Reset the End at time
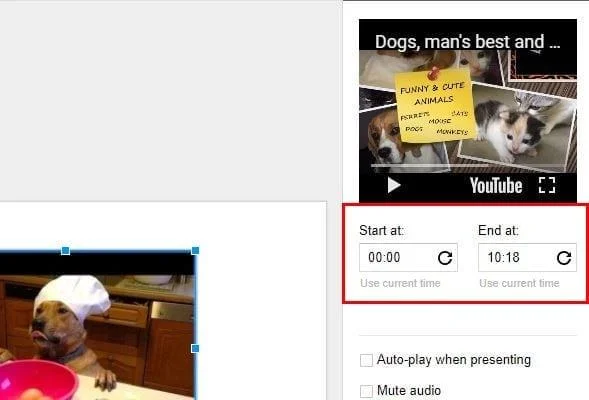Viewport: 589px width, 400px height. [564, 258]
